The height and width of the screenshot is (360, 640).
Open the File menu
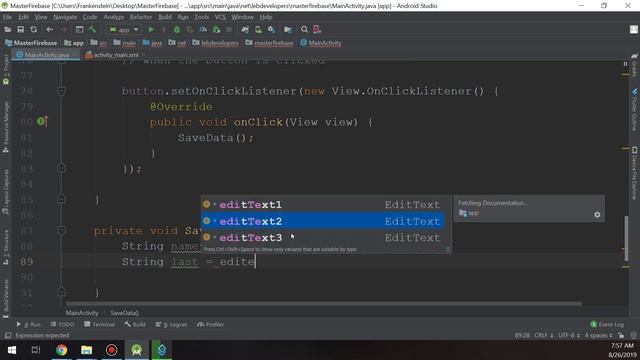pos(7,17)
